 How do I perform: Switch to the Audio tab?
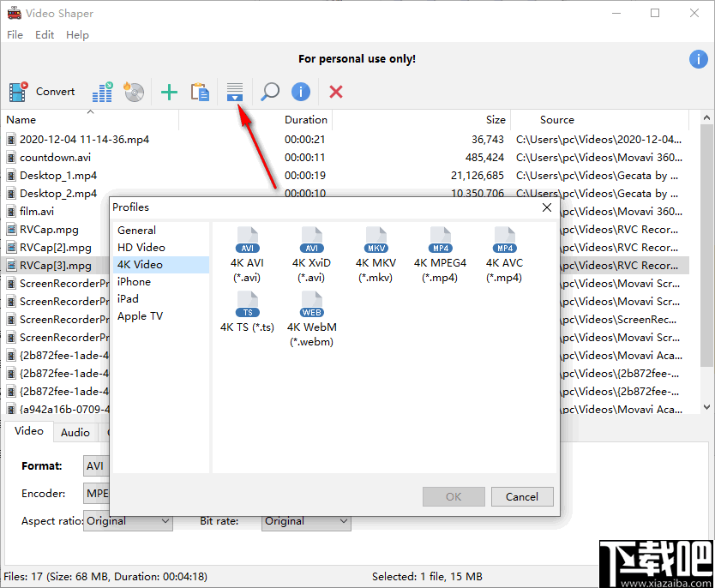[75, 433]
